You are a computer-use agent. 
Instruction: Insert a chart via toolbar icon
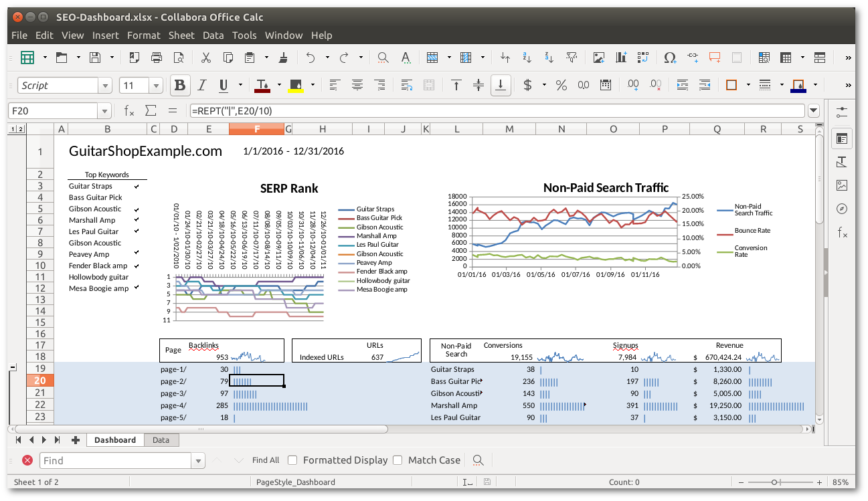(621, 58)
